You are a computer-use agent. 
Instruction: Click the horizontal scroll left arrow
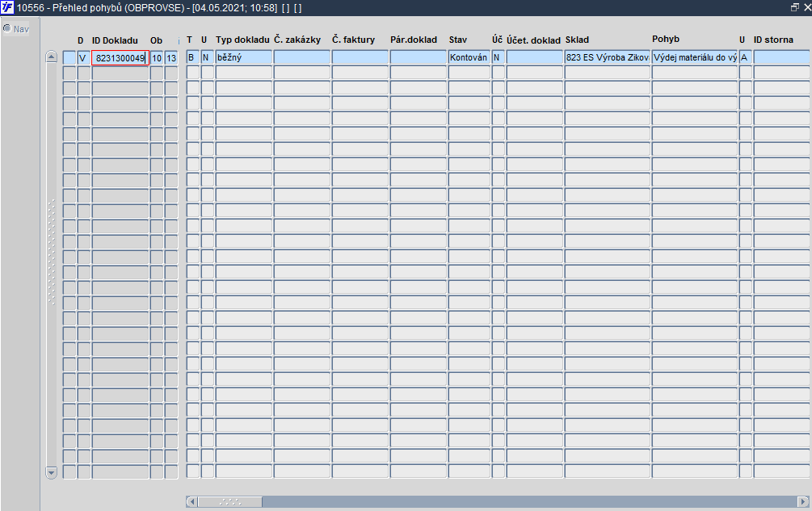191,501
